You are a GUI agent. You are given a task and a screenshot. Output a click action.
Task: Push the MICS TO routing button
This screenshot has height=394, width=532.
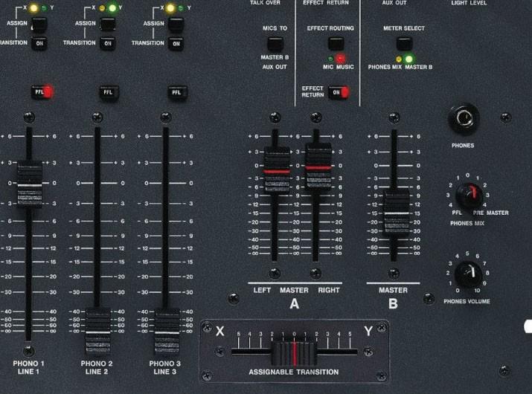pyautogui.click(x=275, y=44)
